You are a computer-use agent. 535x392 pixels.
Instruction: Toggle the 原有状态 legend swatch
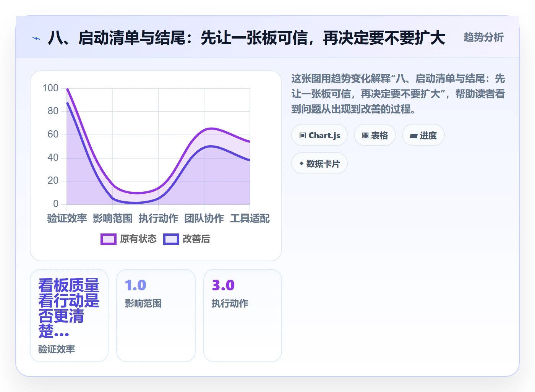(108, 239)
